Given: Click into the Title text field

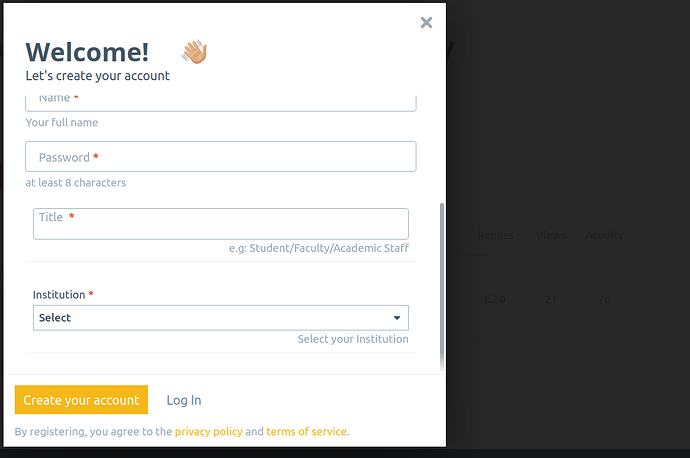Looking at the screenshot, I should pos(220,224).
